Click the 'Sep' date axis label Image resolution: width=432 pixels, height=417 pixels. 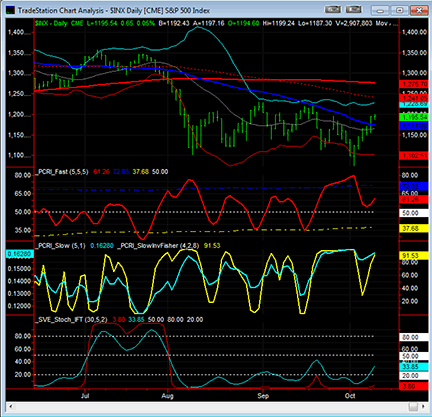[x=263, y=396]
